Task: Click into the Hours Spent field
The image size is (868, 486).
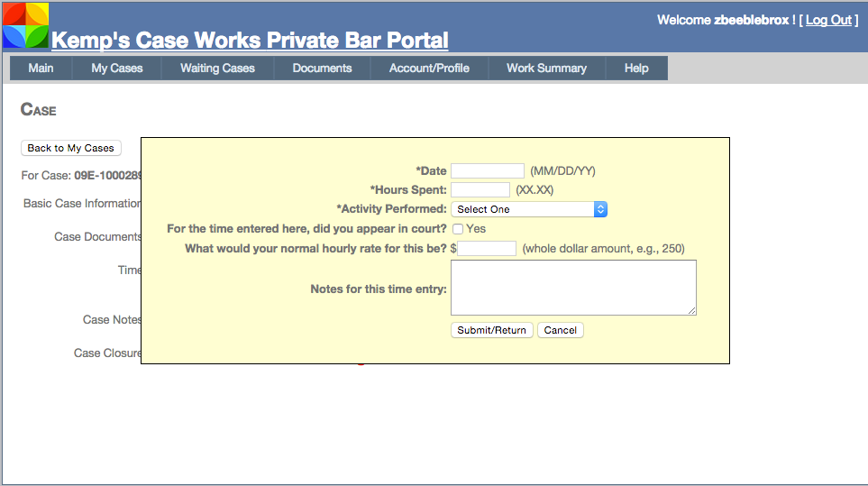Action: [480, 189]
